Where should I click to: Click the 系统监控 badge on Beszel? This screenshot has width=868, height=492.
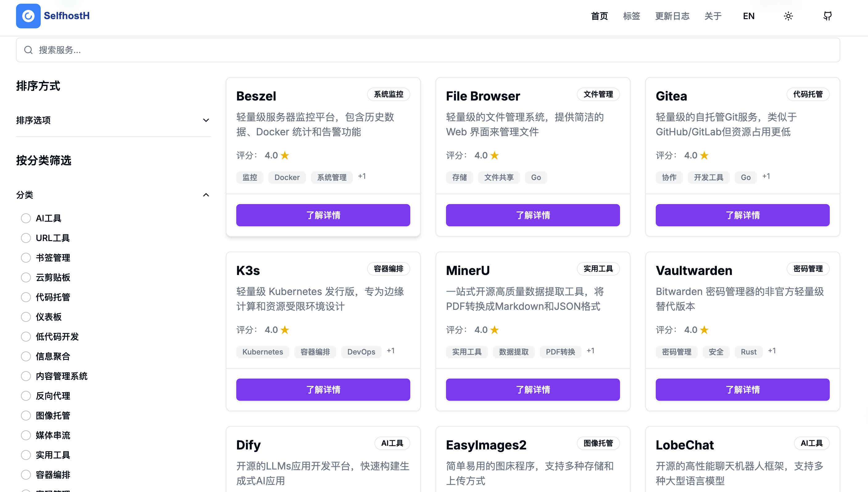tap(388, 94)
